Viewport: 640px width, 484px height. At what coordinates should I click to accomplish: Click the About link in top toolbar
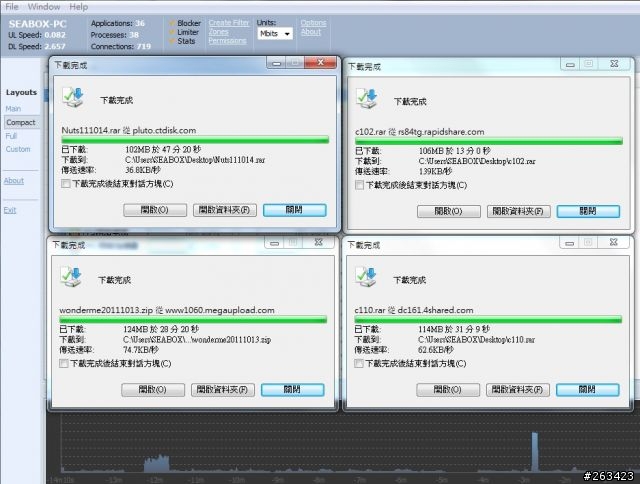pos(311,32)
